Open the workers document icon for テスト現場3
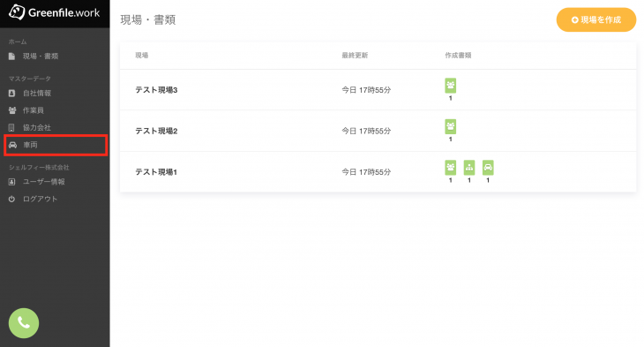Screen dimensions: 644x347 click(451, 86)
